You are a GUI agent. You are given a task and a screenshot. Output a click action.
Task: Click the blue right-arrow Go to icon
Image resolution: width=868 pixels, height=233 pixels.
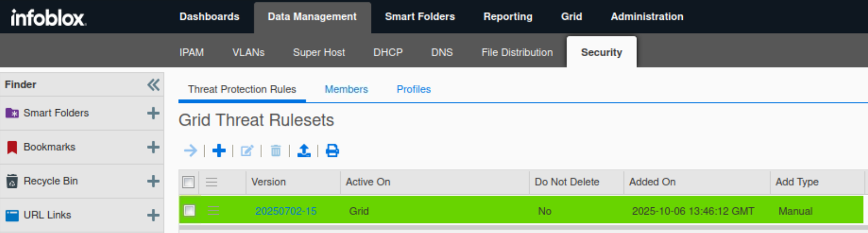(190, 151)
